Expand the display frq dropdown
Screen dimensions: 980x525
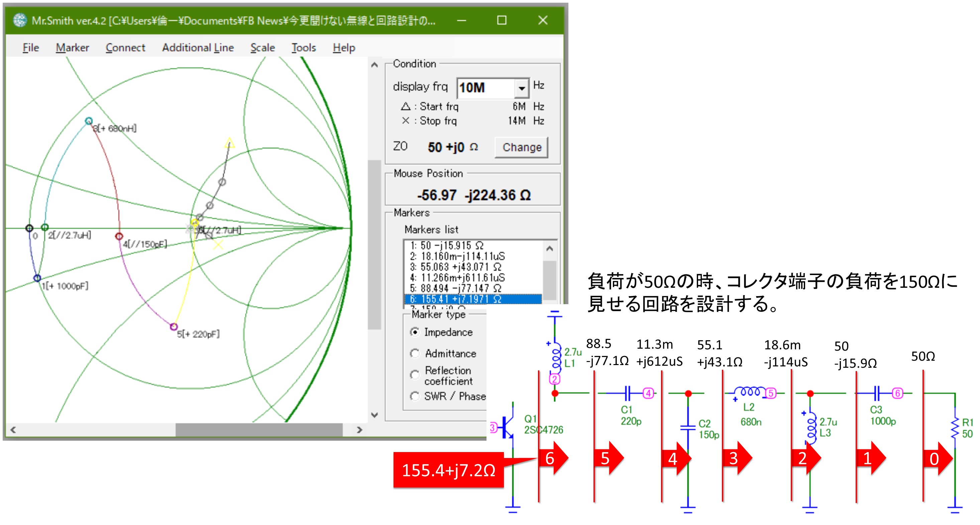coord(522,88)
